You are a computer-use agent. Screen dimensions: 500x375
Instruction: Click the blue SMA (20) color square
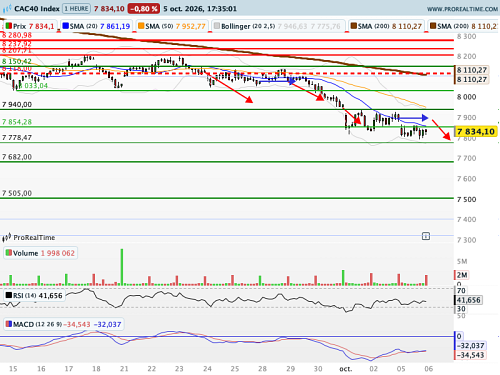66,26
